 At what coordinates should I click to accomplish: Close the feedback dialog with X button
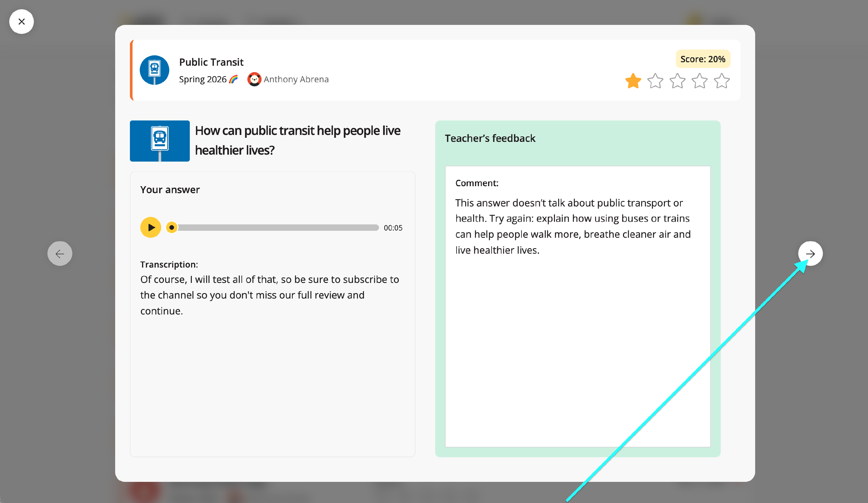pos(21,22)
